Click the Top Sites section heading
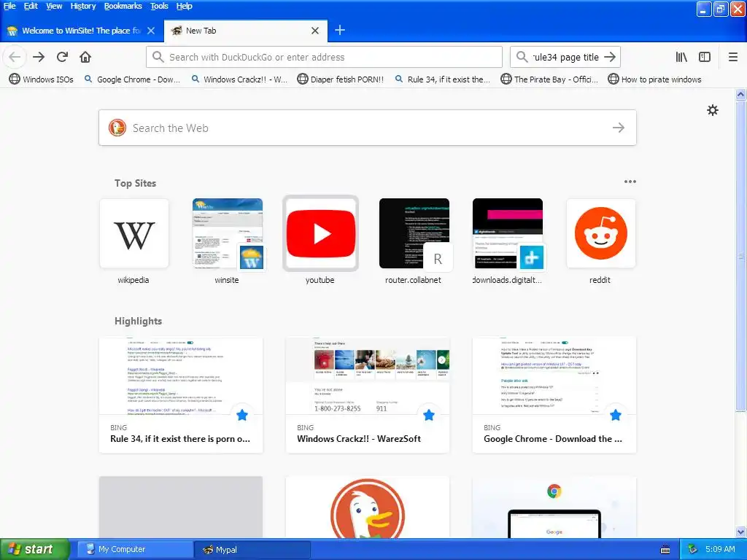 pyautogui.click(x=135, y=183)
